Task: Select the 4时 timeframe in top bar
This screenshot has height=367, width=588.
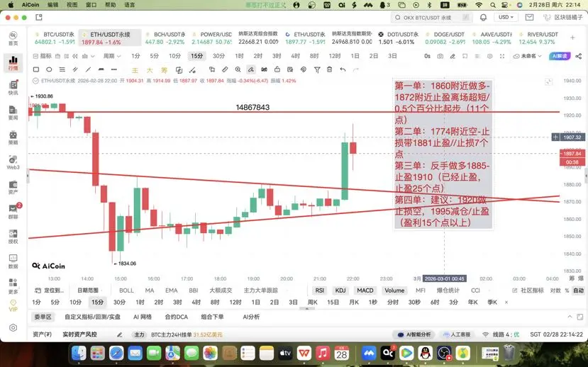Action: tap(295, 56)
